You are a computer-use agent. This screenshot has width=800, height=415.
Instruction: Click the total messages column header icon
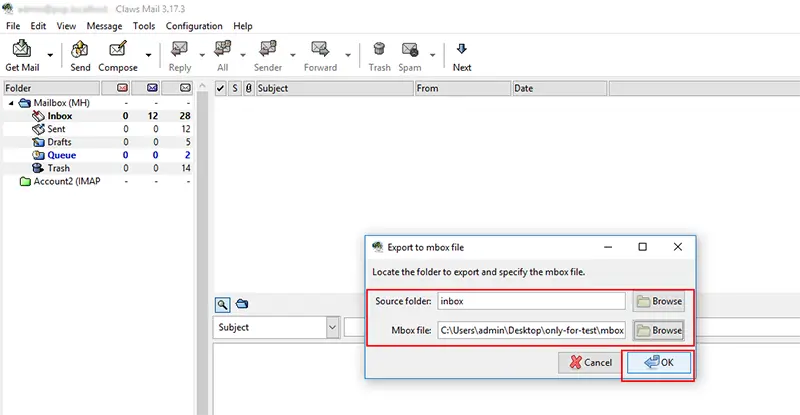185,88
